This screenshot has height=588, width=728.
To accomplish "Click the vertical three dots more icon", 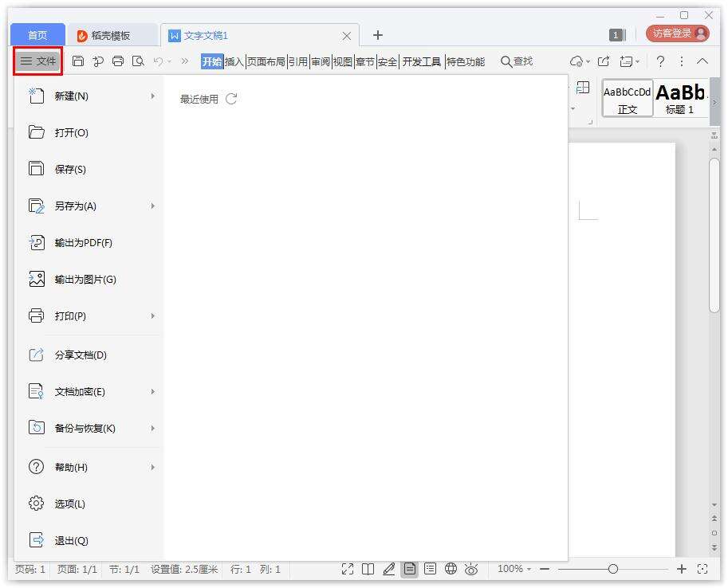I will pos(681,61).
